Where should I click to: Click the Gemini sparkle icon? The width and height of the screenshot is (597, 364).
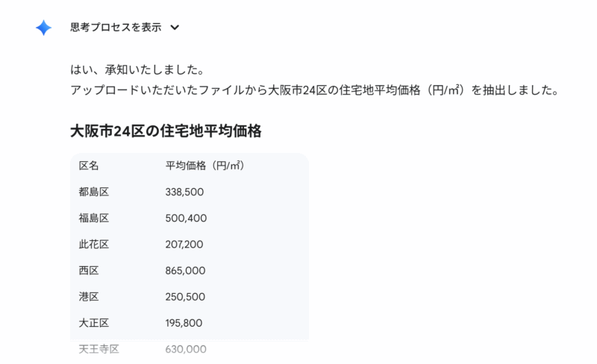click(x=44, y=28)
